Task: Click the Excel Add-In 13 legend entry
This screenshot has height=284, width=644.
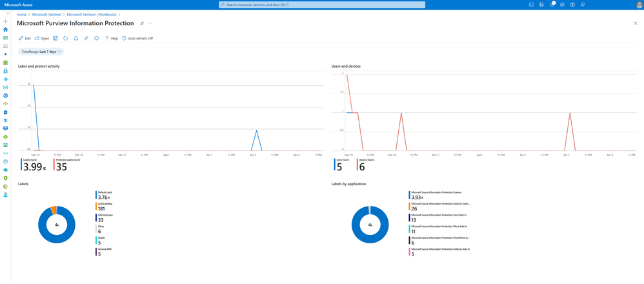Action: [x=438, y=218]
